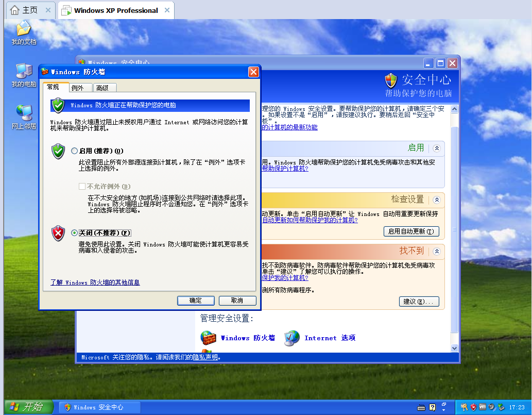Click the 17:23 clock in the tray
The width and height of the screenshot is (532, 415).
pos(517,407)
